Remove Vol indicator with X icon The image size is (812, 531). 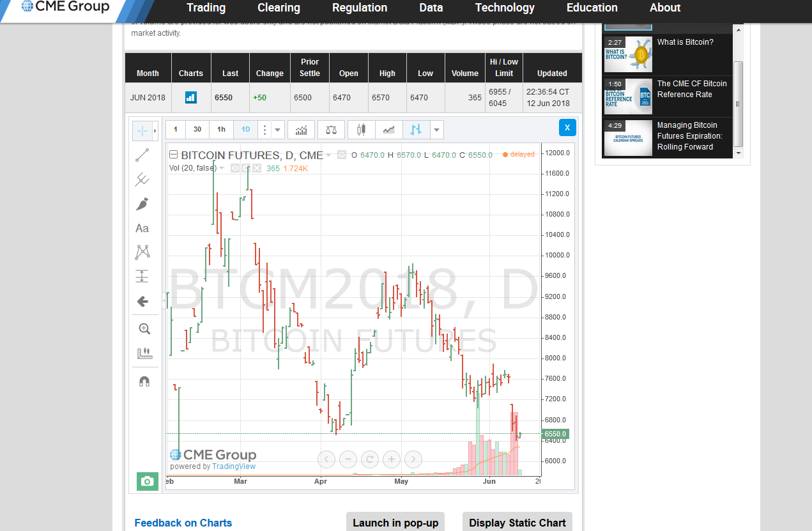pos(257,168)
